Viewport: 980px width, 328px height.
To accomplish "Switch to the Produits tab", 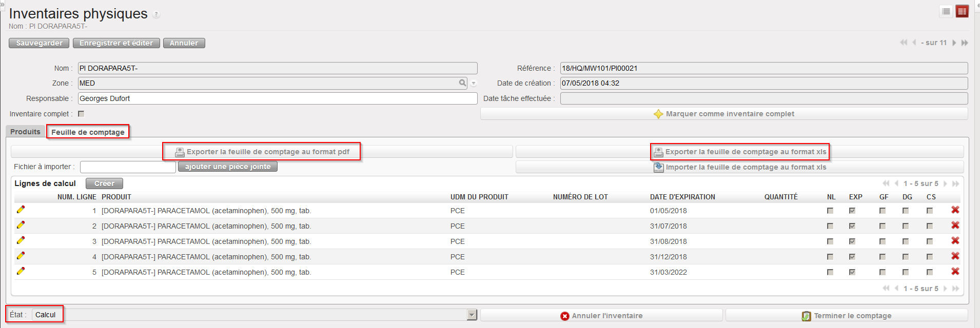I will click(25, 132).
